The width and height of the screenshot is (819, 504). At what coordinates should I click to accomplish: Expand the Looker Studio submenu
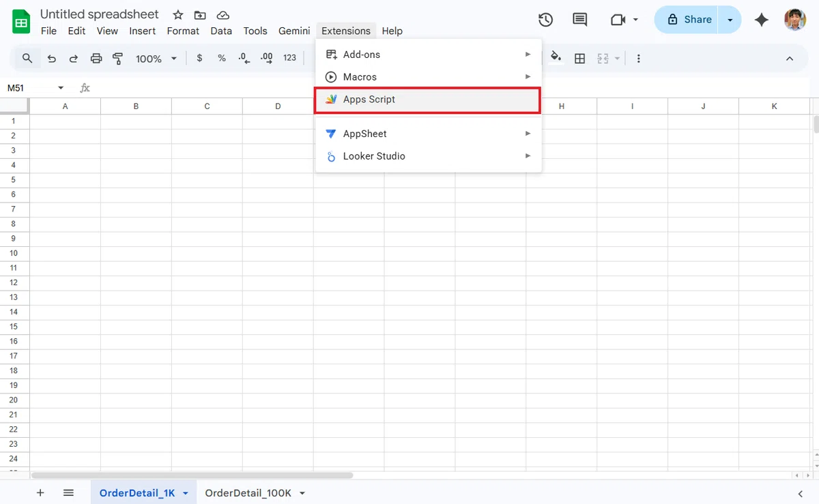pyautogui.click(x=428, y=156)
